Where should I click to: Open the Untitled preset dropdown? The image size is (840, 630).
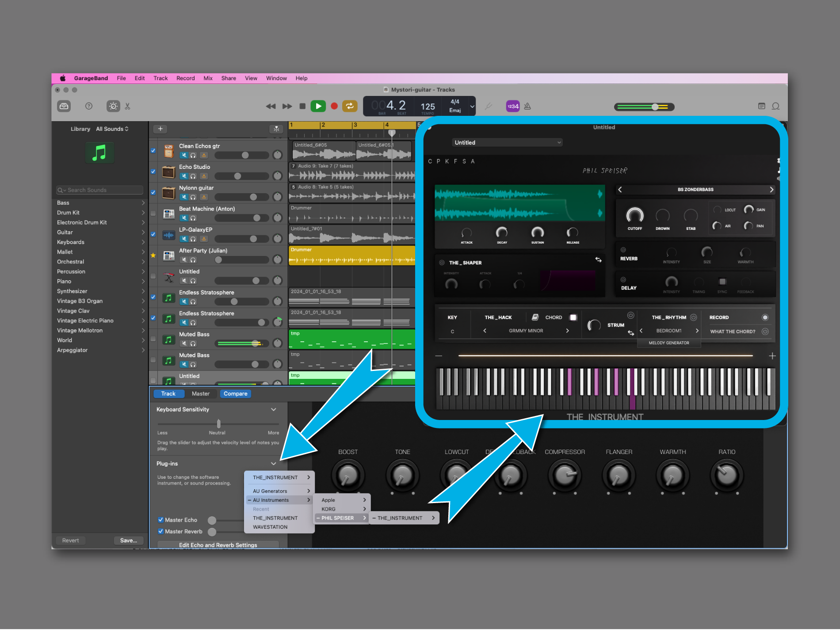click(507, 142)
